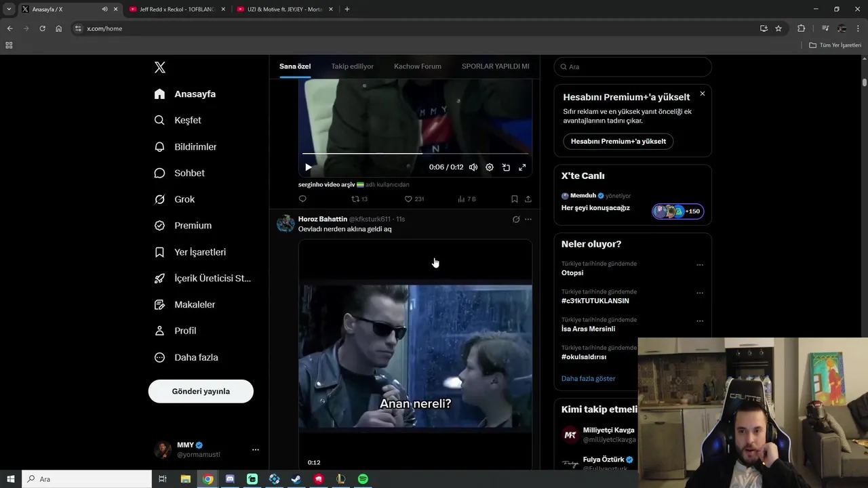Image resolution: width=868 pixels, height=488 pixels.
Task: Expand video to fullscreen
Action: click(522, 167)
